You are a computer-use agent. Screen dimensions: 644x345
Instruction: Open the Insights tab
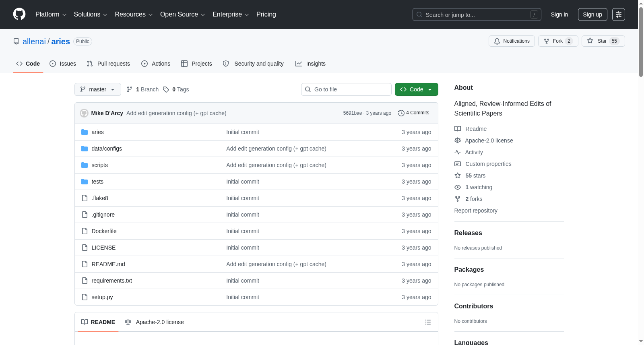pos(310,64)
